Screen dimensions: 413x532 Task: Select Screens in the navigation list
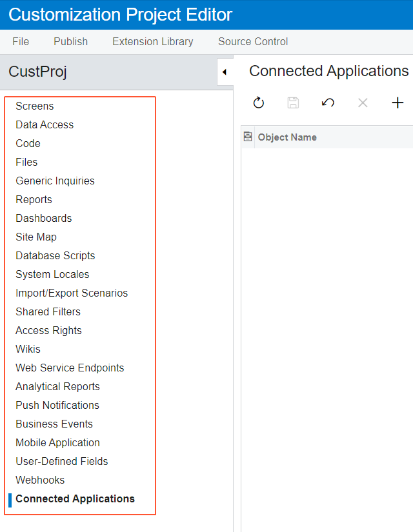35,106
